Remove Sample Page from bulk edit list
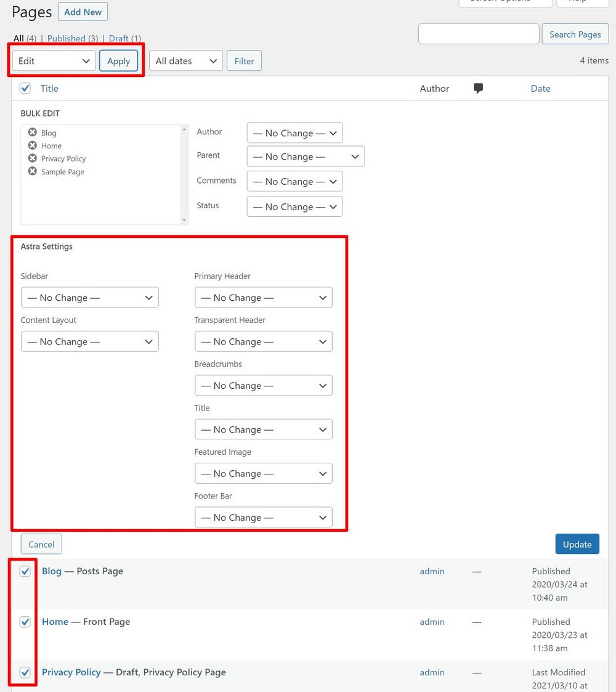 32,171
